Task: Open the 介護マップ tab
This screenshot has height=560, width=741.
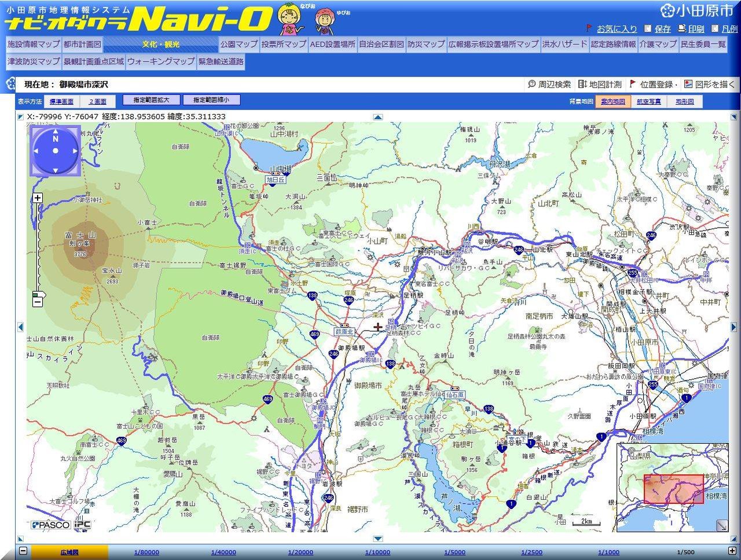Action: pyautogui.click(x=658, y=44)
